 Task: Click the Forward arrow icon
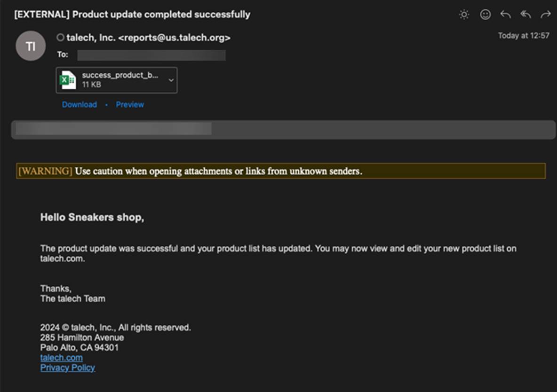546,15
